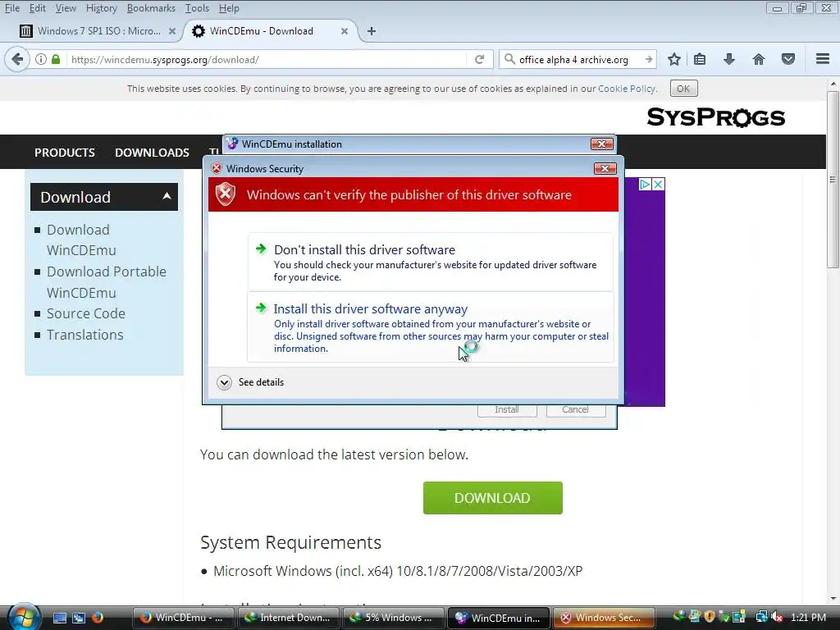Screen dimensions: 840x630
Task: Select the WinCDEmu - Download tab
Action: pos(271,31)
